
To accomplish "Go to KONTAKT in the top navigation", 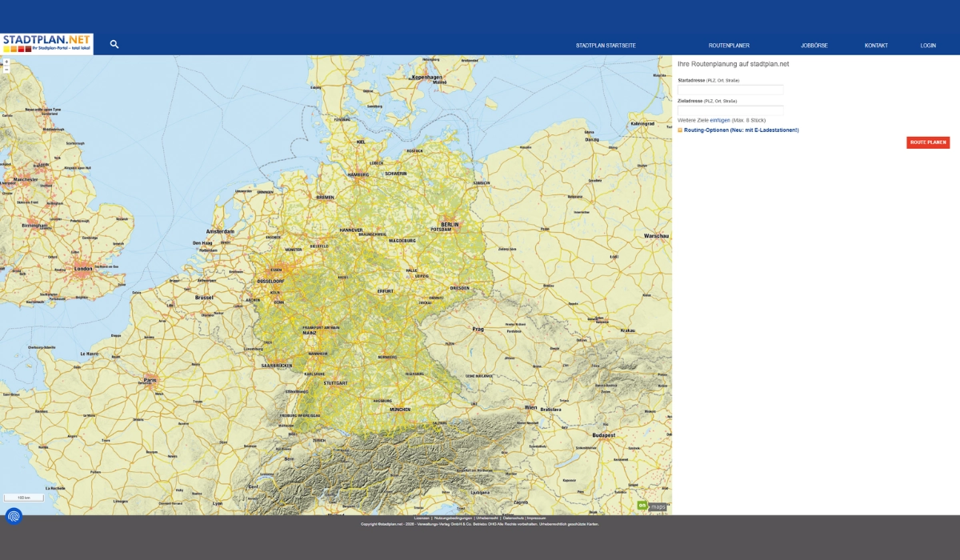I will (875, 46).
